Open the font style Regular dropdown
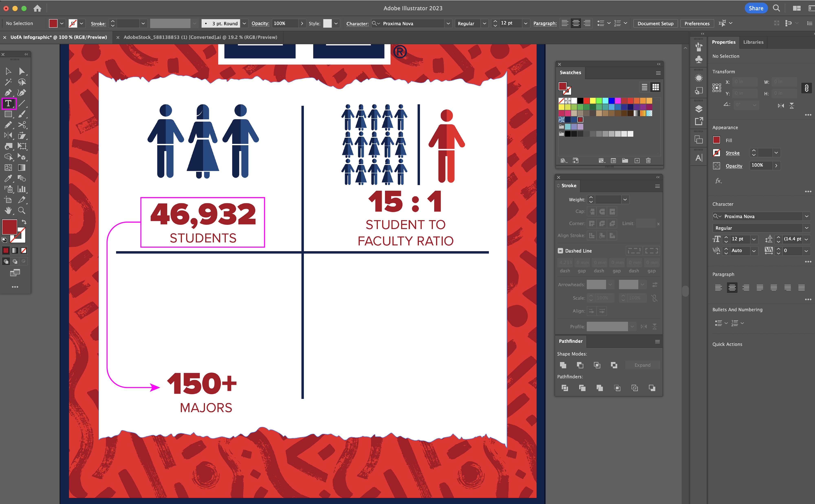The height and width of the screenshot is (504, 815). click(484, 23)
